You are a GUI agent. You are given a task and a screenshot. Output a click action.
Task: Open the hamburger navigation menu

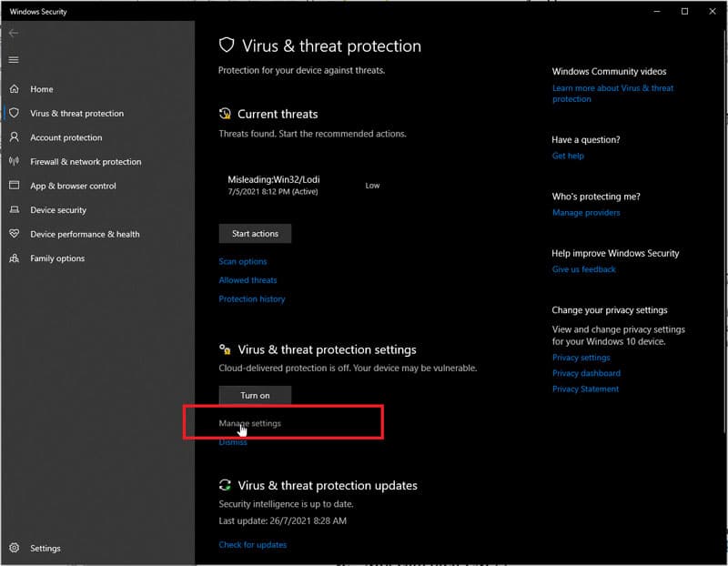(13, 60)
